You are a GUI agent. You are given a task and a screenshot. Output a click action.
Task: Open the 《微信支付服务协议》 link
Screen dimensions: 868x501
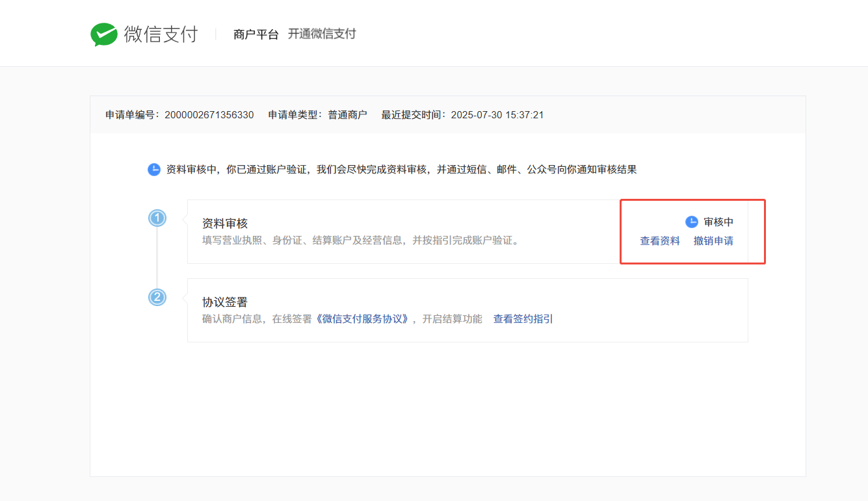(x=362, y=319)
